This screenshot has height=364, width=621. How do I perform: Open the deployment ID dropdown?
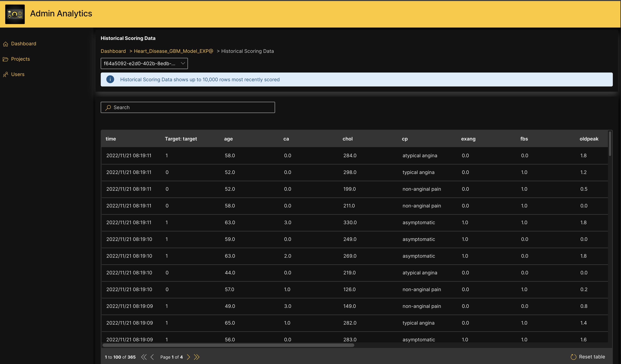point(144,63)
